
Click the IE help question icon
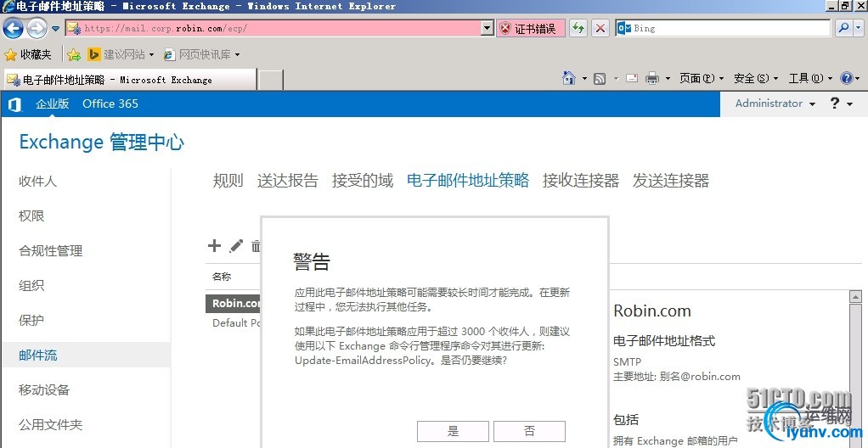pyautogui.click(x=846, y=78)
